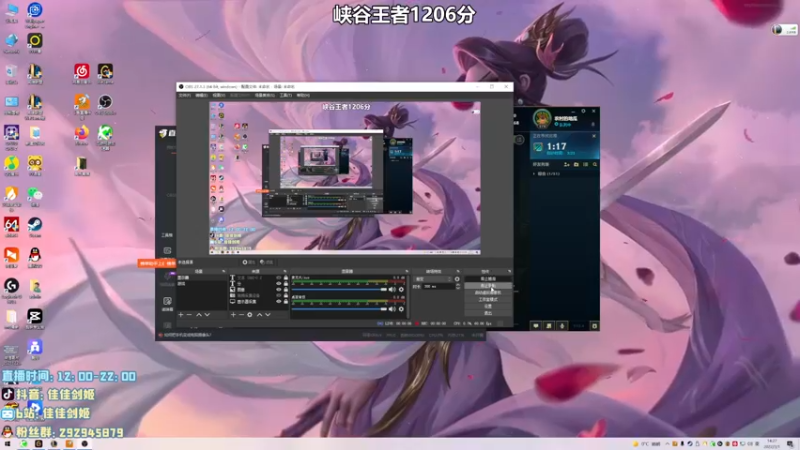Open second mixer channel settings gear
800x450 pixels.
[402, 309]
